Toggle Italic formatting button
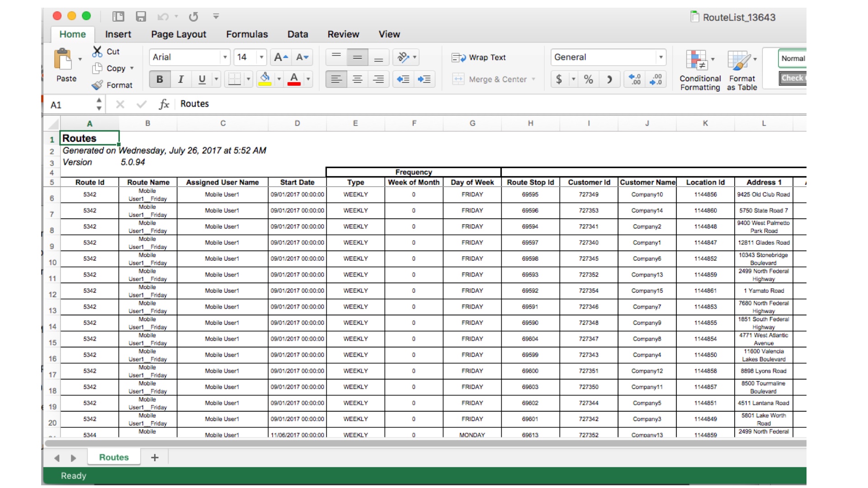868x488 pixels. tap(181, 80)
